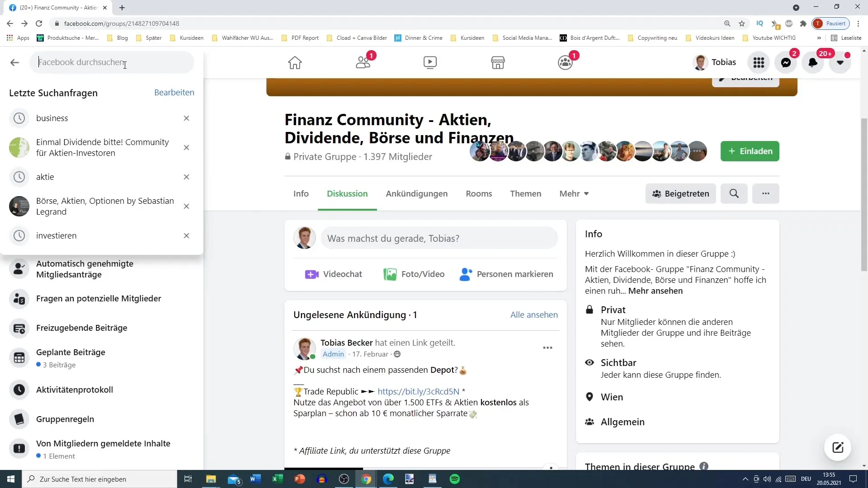Remove the 'business' recent search
868x488 pixels.
[186, 118]
